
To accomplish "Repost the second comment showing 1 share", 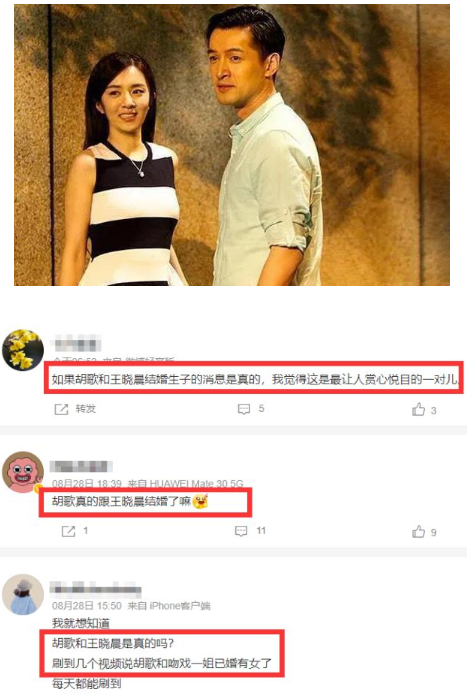I will point(68,531).
